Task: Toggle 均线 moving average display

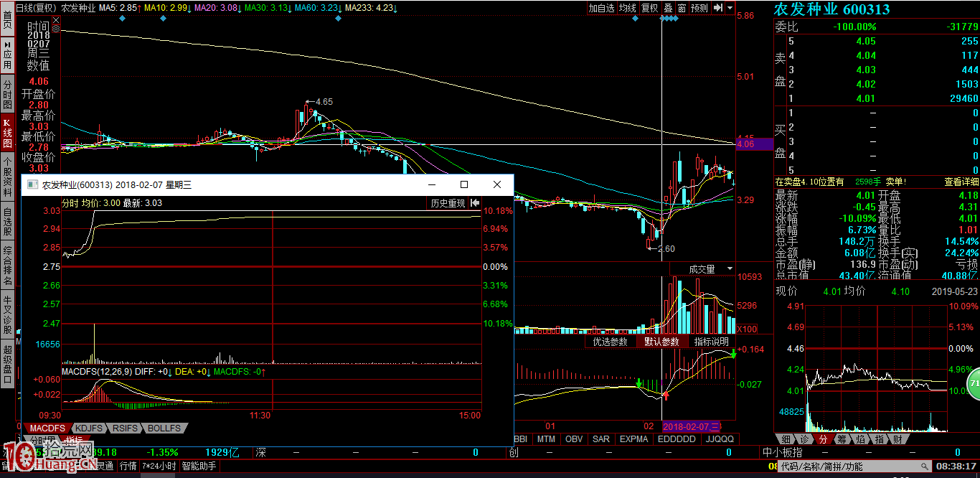Action: [628, 8]
